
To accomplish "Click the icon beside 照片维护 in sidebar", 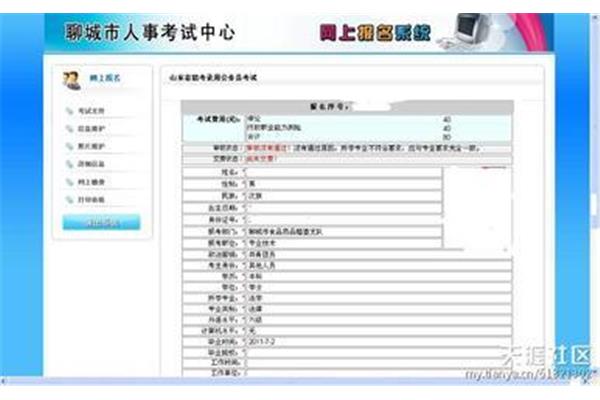I will (69, 146).
